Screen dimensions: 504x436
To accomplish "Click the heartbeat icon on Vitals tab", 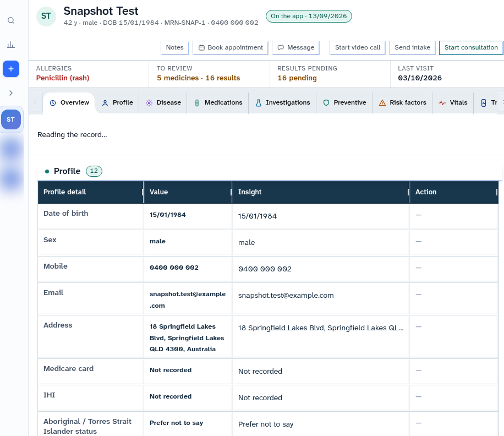I will click(442, 103).
